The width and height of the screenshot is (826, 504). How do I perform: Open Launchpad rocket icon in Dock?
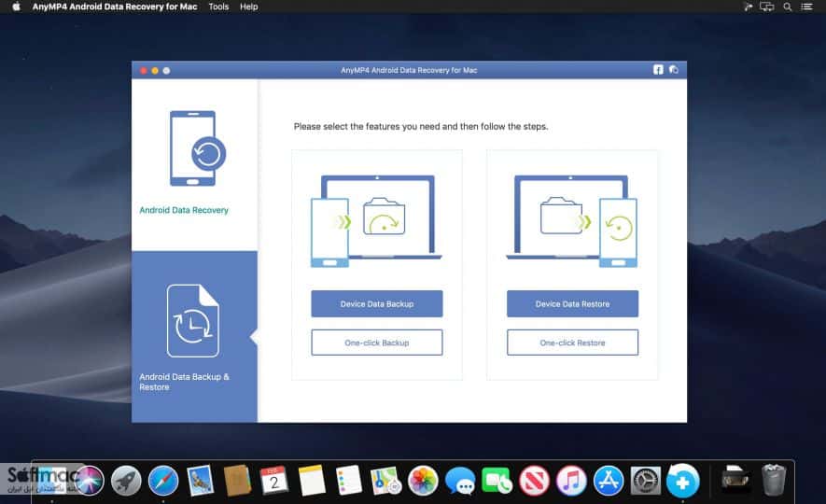tap(126, 481)
